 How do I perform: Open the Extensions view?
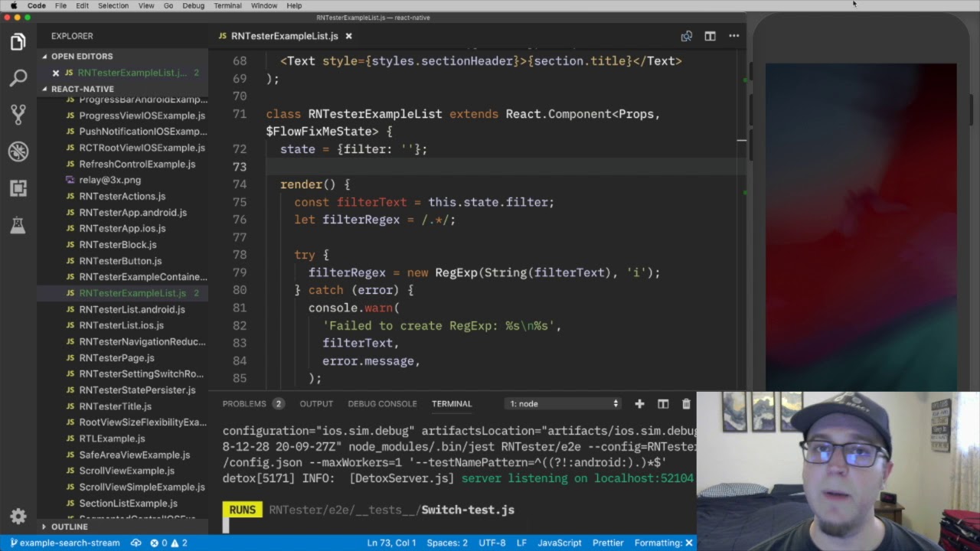click(x=18, y=187)
